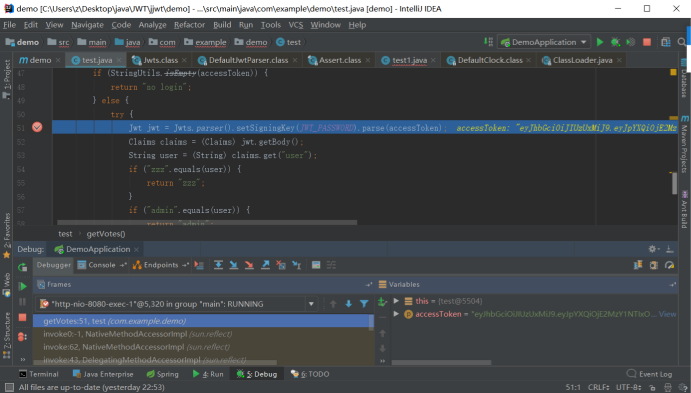
Task: Click the editor vertical scrollbar thumb
Action: 674,183
